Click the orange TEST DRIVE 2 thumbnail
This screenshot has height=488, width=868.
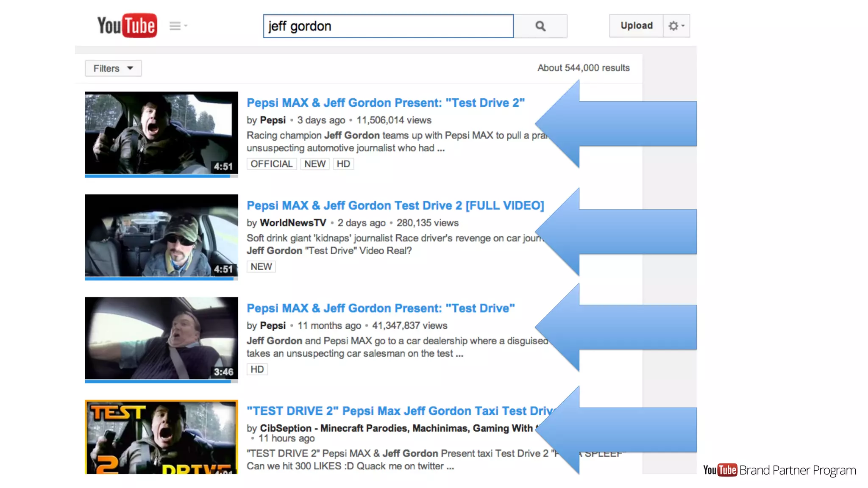[x=161, y=436]
